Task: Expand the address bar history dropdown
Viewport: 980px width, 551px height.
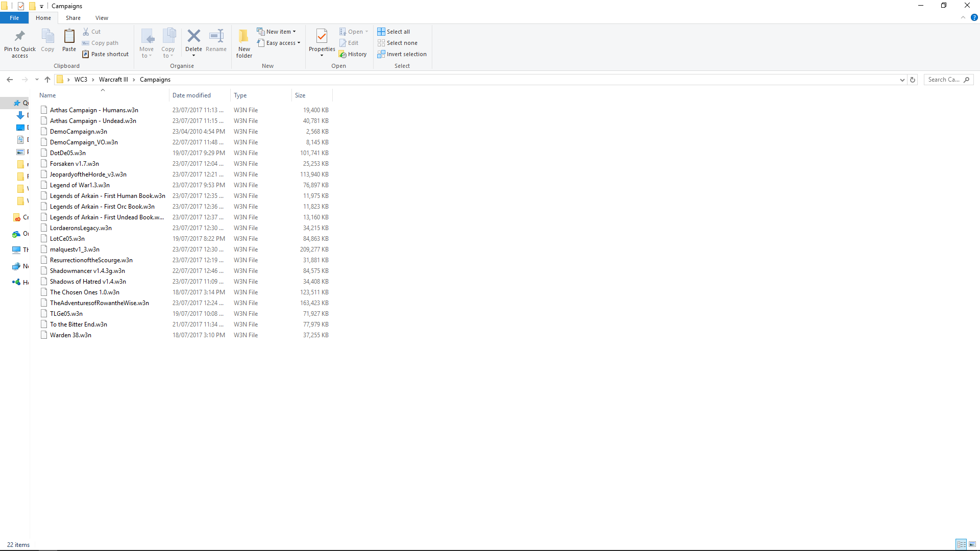Action: [902, 80]
